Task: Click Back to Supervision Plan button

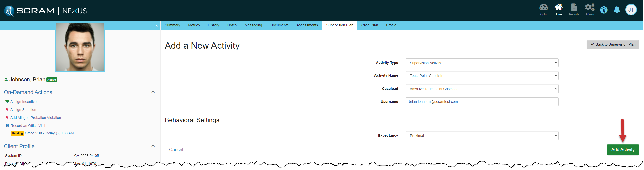Action: coord(613,45)
